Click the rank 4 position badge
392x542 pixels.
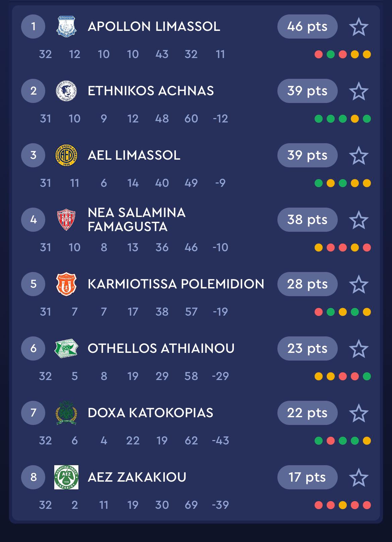pos(33,220)
